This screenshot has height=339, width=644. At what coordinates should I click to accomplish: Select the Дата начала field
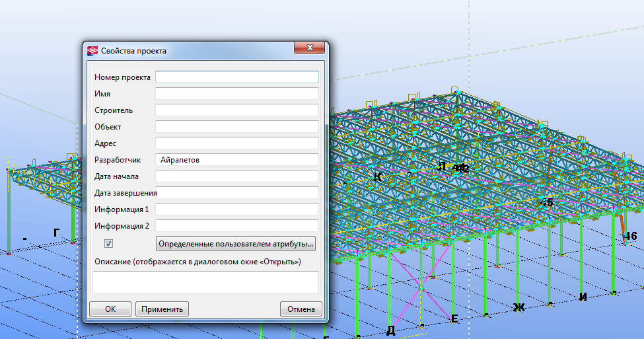236,176
